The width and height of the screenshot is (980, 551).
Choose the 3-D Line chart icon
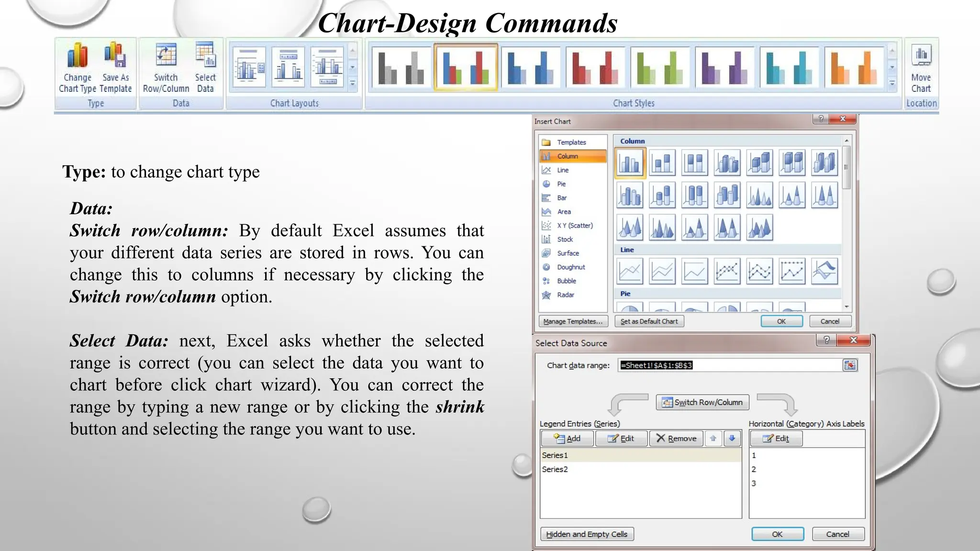click(824, 271)
